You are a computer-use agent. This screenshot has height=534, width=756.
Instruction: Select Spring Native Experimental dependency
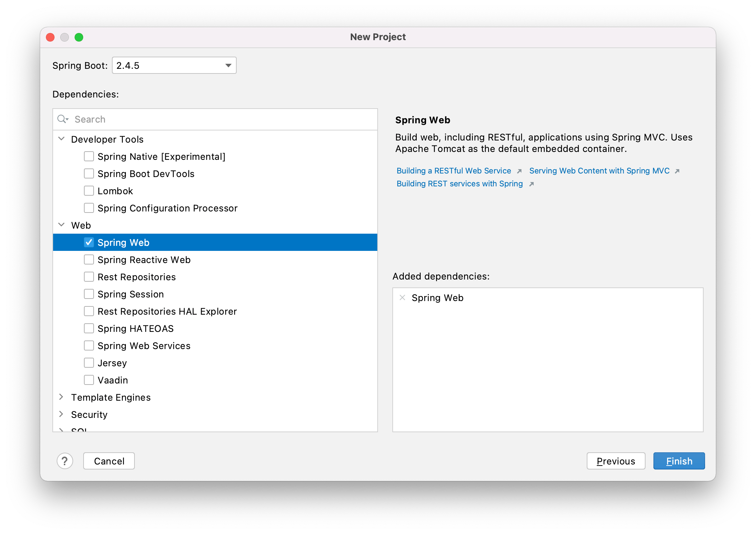pos(90,156)
